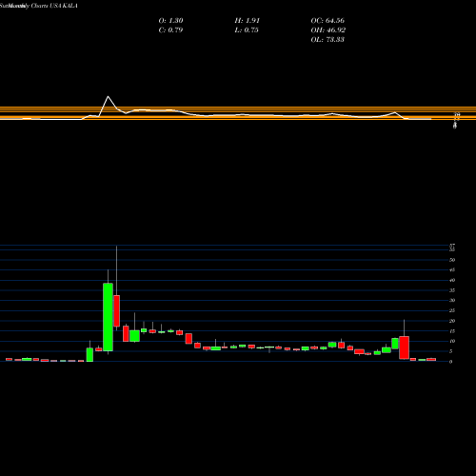Click the 50 price axis label
Viewport: 476px width, 476px height.
452,260
